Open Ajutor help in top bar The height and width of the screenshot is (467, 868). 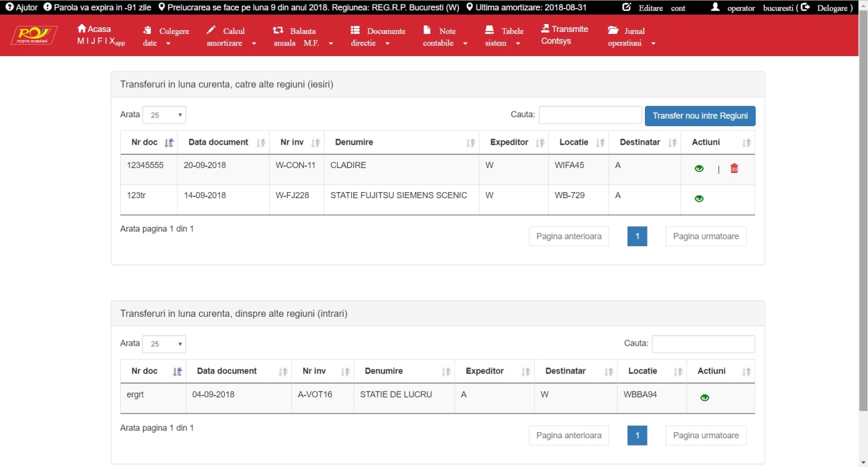tap(21, 7)
